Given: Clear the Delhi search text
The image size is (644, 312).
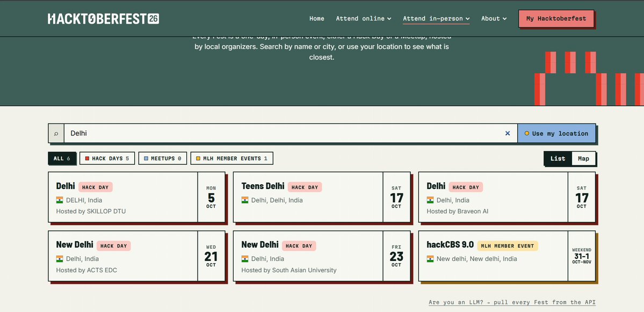Looking at the screenshot, I should 508,133.
